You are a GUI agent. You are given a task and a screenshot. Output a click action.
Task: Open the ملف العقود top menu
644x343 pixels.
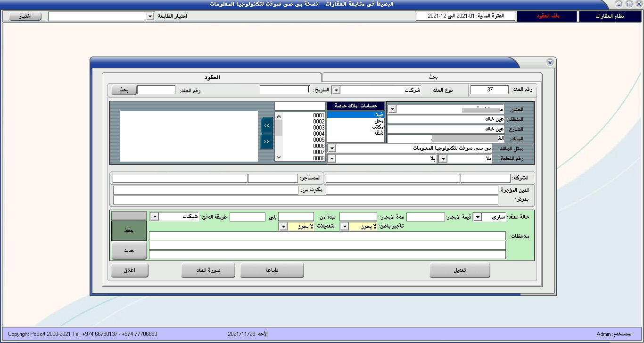(547, 16)
